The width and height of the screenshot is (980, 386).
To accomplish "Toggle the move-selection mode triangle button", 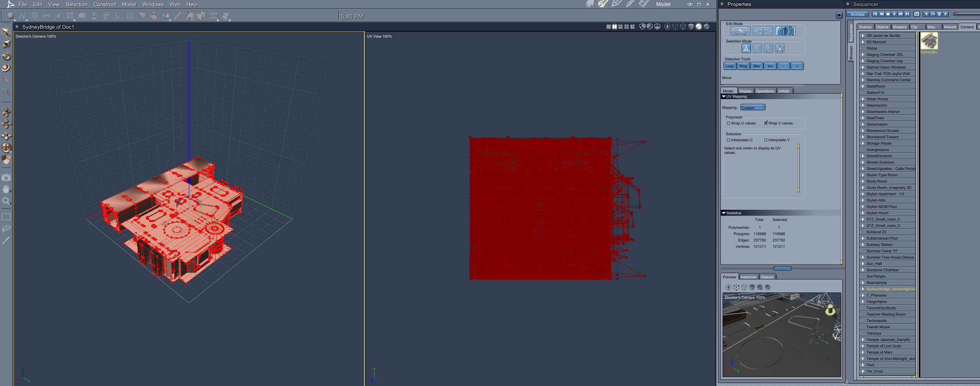I will 746,48.
